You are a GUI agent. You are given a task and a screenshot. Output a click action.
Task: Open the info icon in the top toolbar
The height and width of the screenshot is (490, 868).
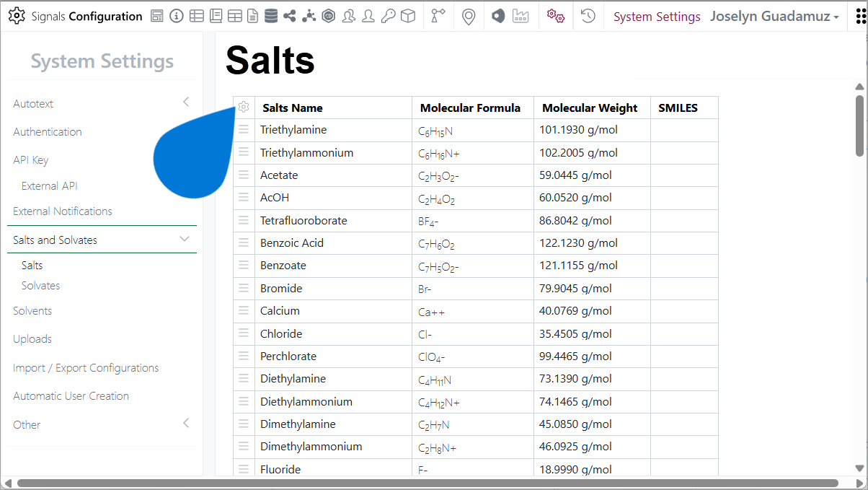click(177, 15)
